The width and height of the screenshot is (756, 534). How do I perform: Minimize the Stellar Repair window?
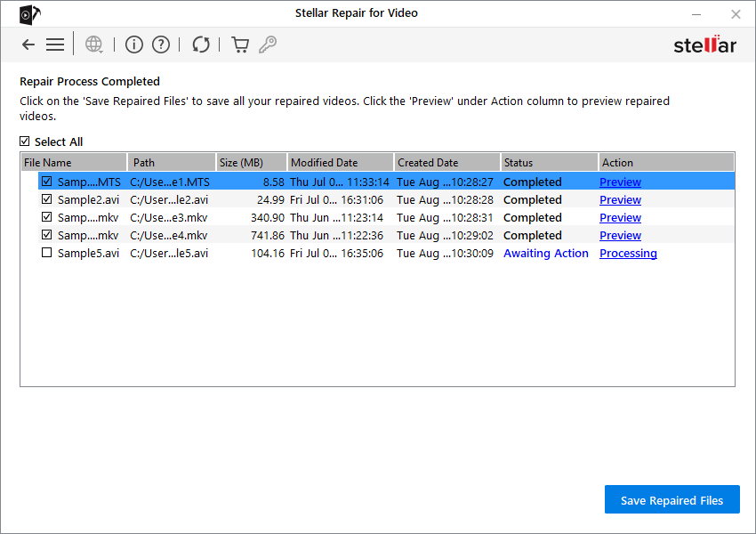point(696,14)
